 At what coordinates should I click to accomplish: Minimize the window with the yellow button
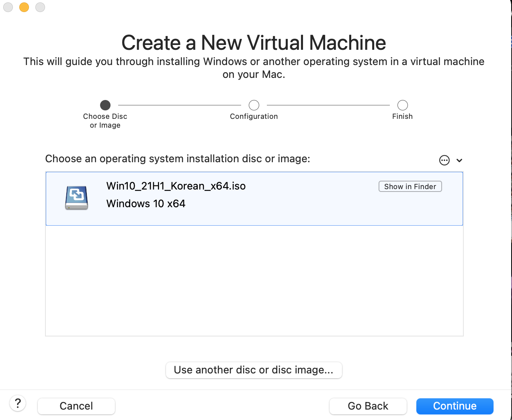[24, 7]
